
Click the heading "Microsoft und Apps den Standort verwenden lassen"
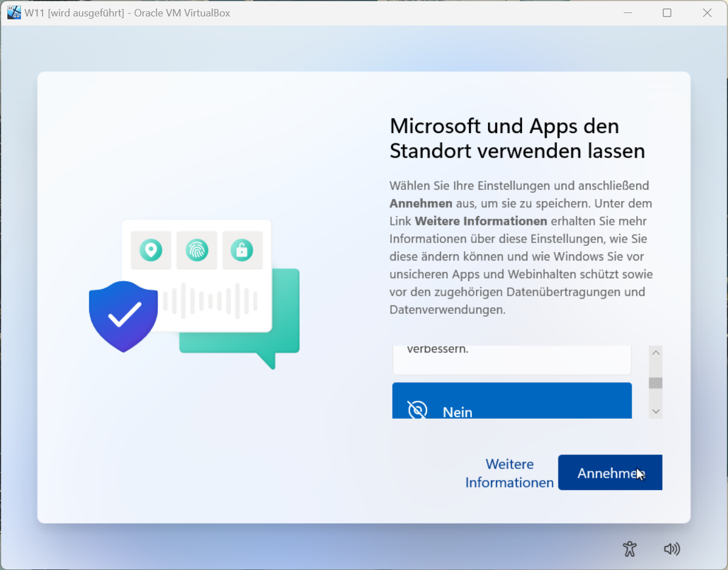(518, 138)
